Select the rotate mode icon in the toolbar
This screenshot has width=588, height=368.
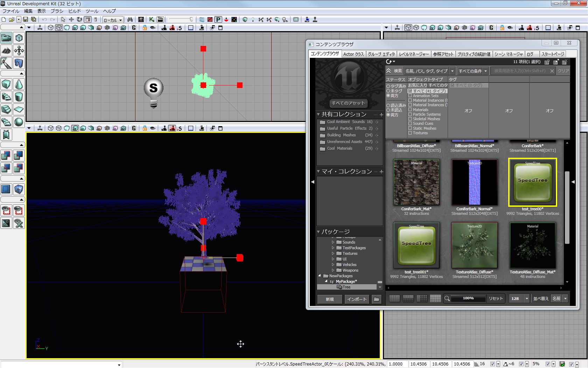coord(79,20)
